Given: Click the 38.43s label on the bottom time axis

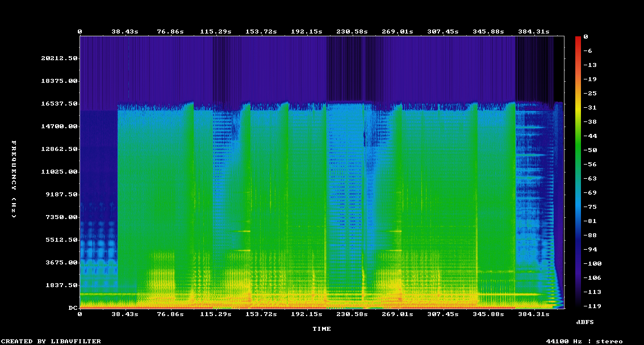Looking at the screenshot, I should pos(124,314).
